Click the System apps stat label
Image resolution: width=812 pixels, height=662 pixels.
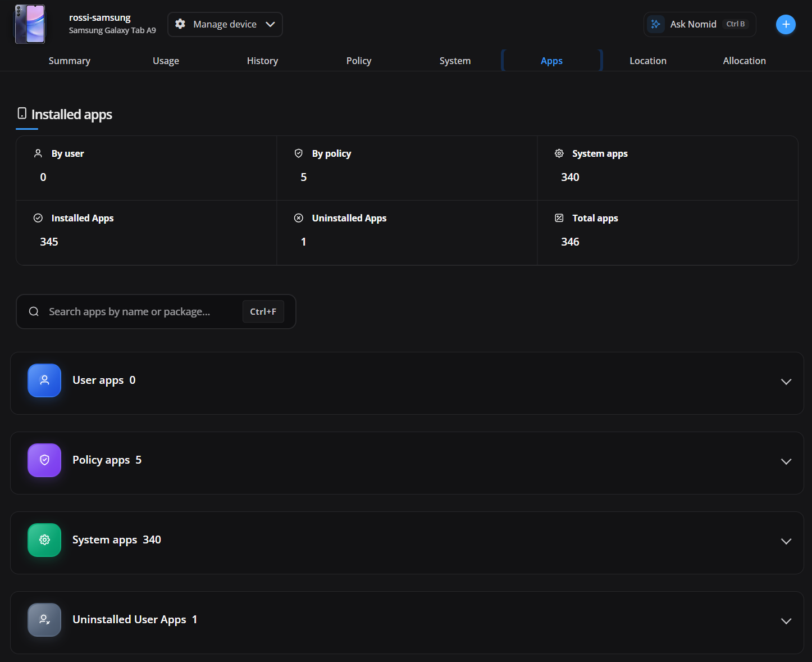pyautogui.click(x=600, y=153)
